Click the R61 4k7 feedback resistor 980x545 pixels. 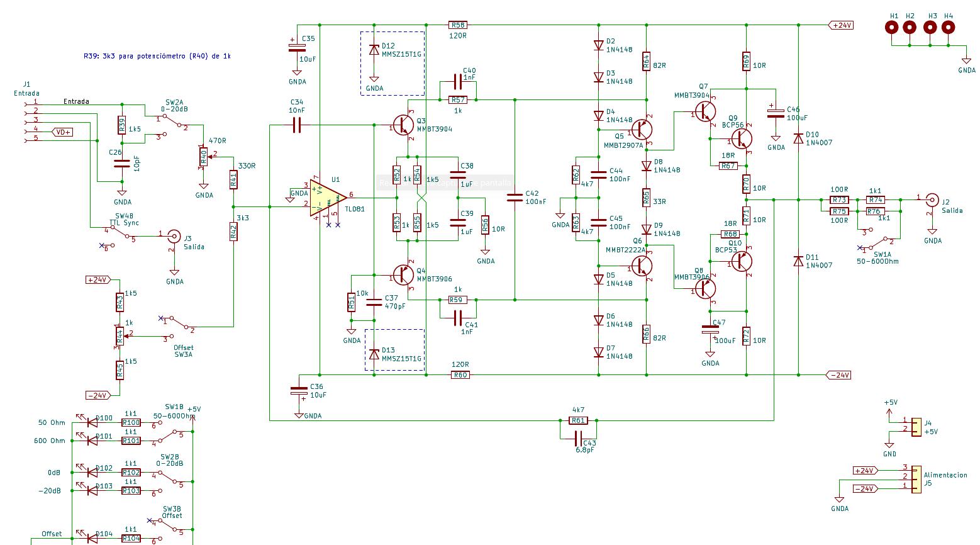tap(577, 420)
